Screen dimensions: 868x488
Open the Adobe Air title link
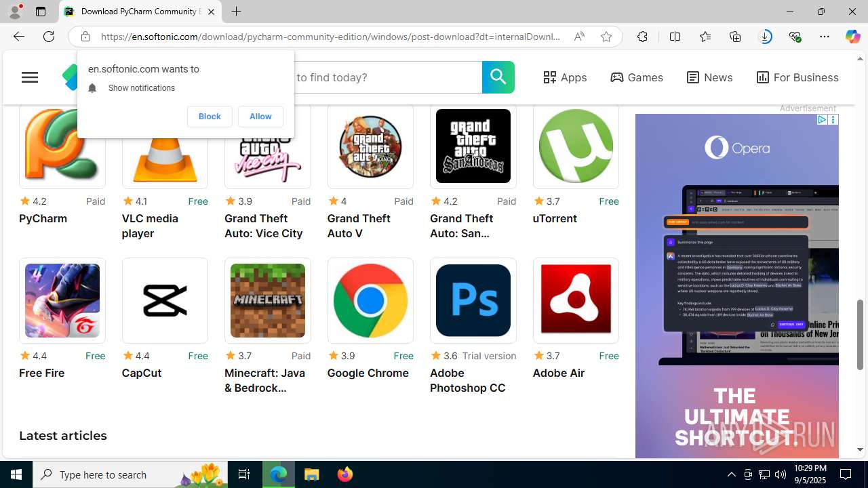[558, 373]
